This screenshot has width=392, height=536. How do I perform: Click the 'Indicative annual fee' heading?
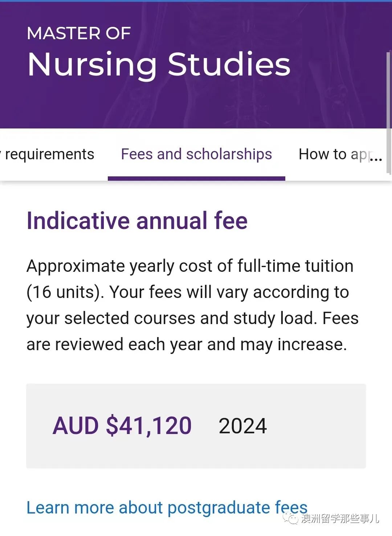pos(137,220)
